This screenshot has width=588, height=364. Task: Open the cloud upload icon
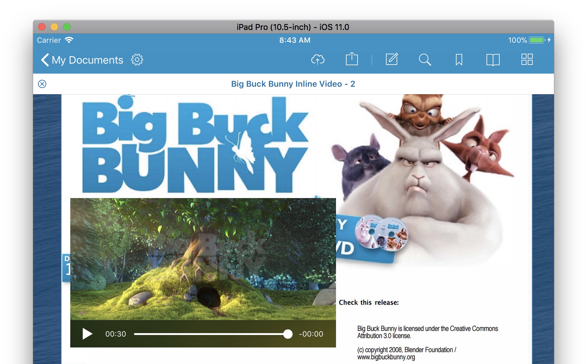click(318, 59)
